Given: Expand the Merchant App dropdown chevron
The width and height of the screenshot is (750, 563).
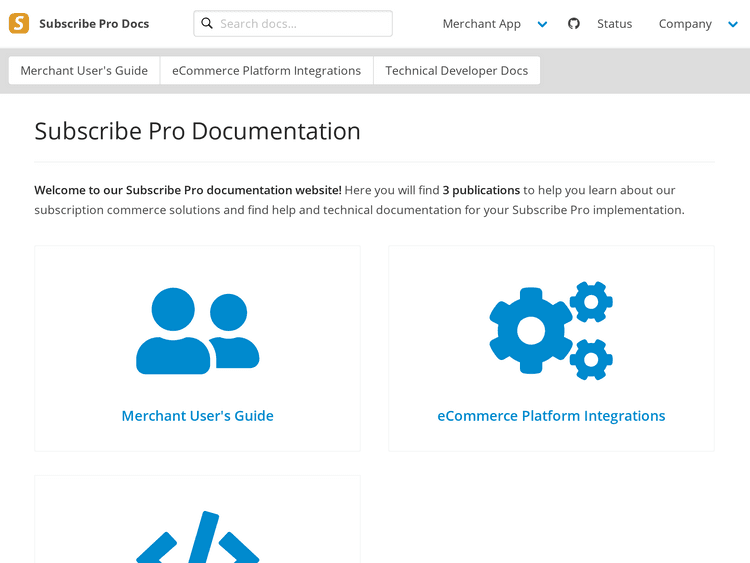Looking at the screenshot, I should pyautogui.click(x=542, y=24).
